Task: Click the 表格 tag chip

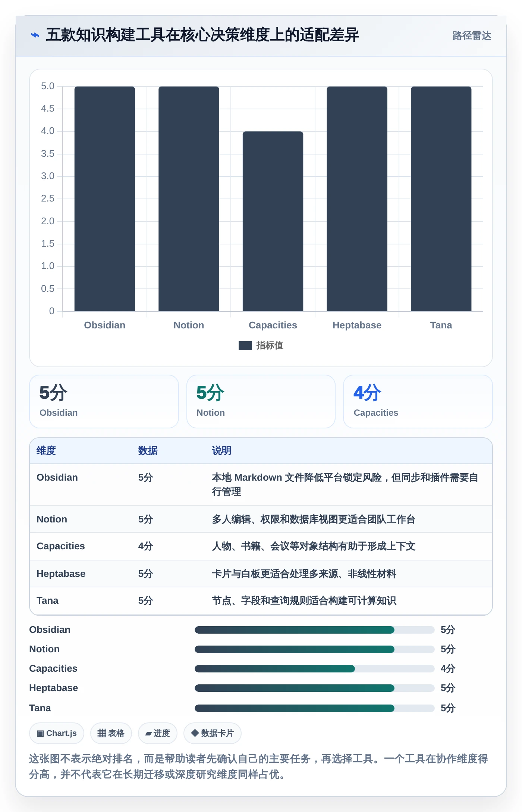Action: tap(111, 733)
